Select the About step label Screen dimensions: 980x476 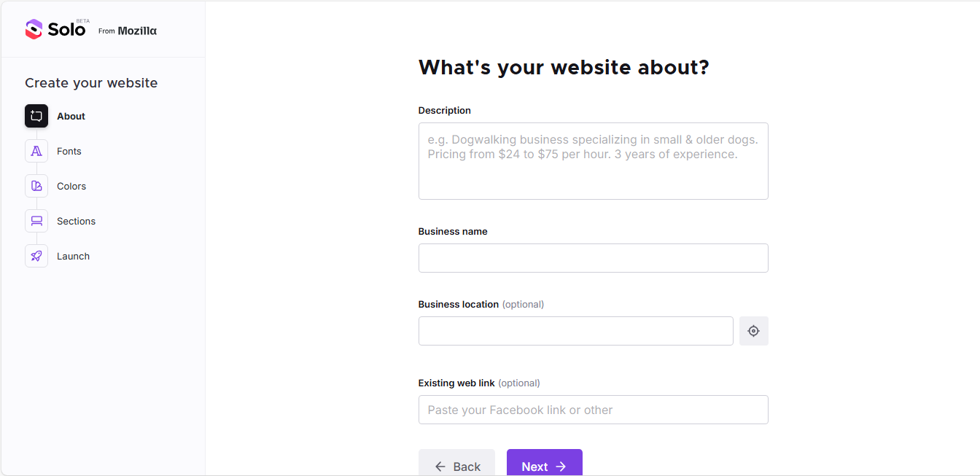(71, 116)
